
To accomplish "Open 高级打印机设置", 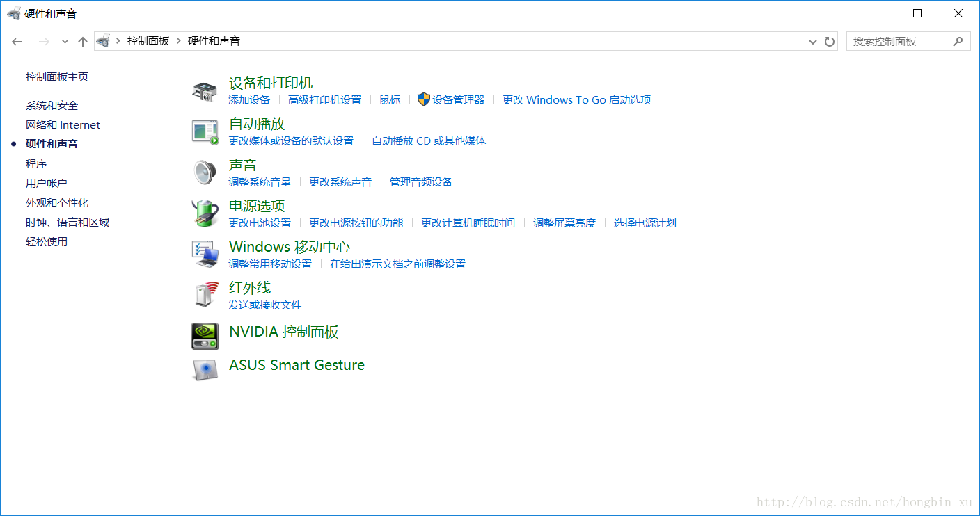I will click(325, 100).
